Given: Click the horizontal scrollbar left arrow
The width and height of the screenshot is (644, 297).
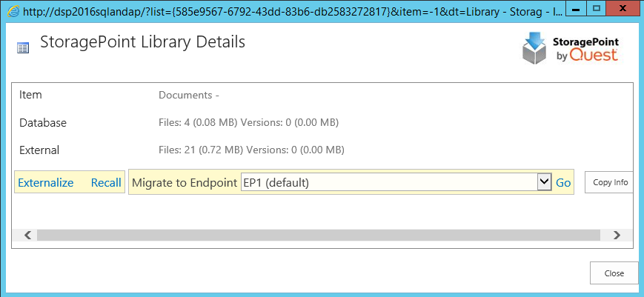Looking at the screenshot, I should tap(27, 235).
